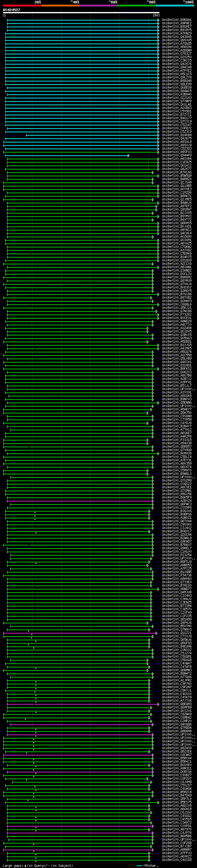Viewport: 197px width, 868px height.
Task: Click the white query sequence bar
Action: [x=81, y=12]
